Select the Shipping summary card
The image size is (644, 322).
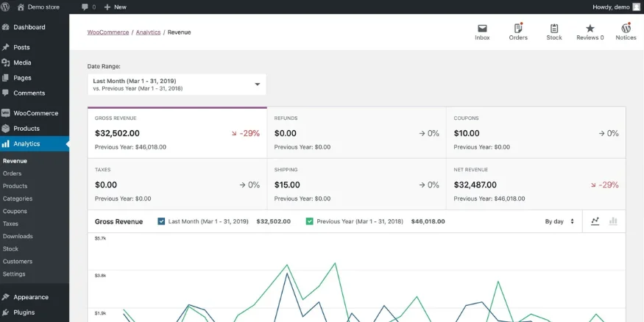tap(356, 185)
